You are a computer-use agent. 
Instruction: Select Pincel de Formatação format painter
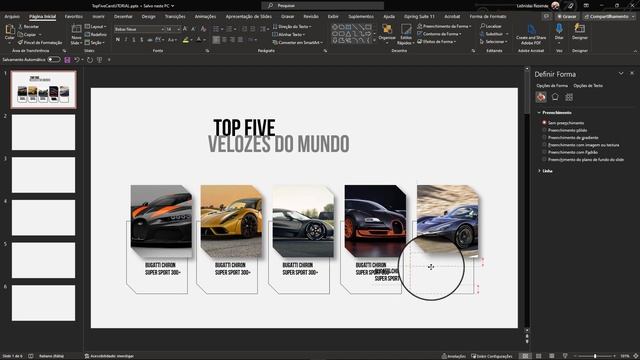click(x=40, y=42)
